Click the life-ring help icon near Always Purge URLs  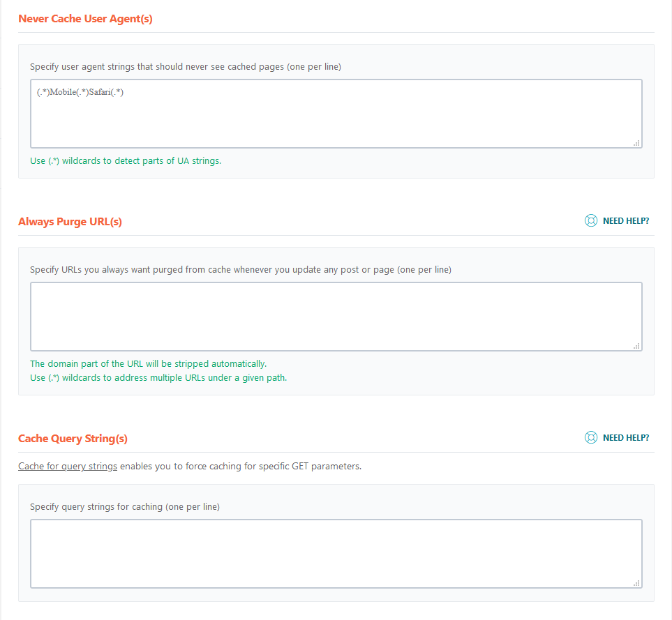pos(591,220)
